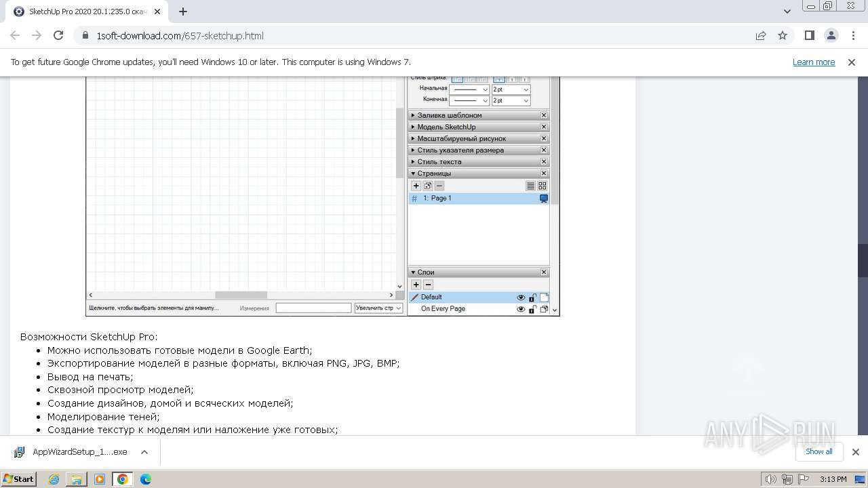The image size is (868, 488).
Task: Open the Конечная arrow style dropdown
Action: point(470,100)
